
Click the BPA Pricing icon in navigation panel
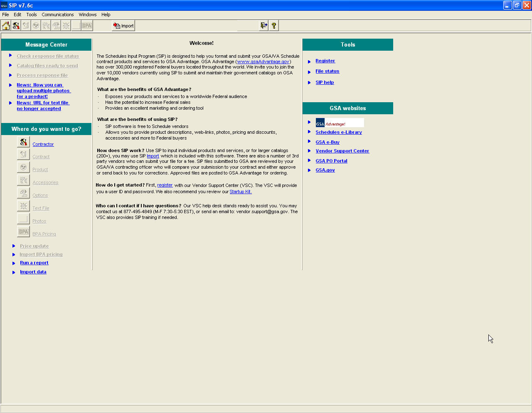coord(23,232)
